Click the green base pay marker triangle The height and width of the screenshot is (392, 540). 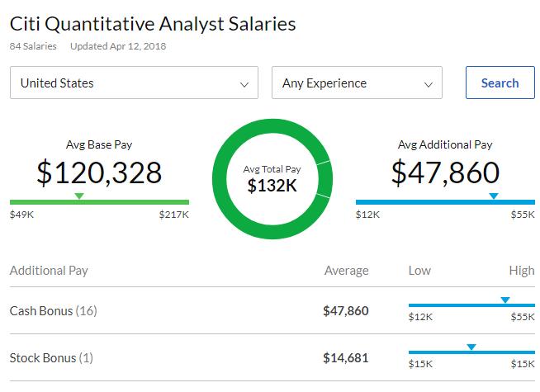click(79, 196)
